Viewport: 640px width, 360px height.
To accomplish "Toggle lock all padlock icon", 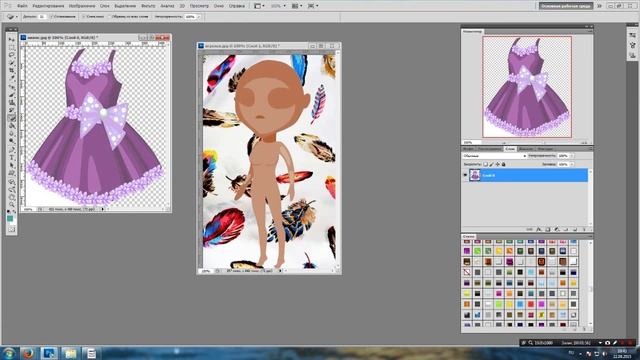I will point(503,164).
